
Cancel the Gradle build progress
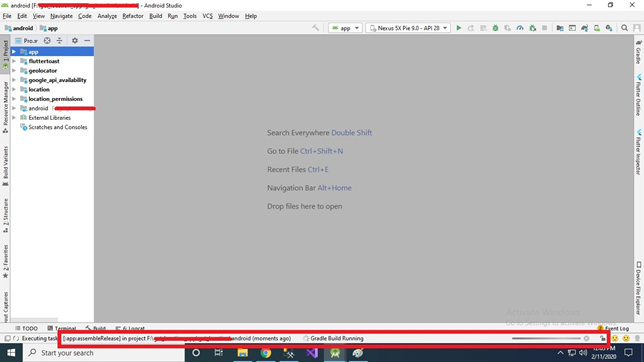(x=586, y=338)
